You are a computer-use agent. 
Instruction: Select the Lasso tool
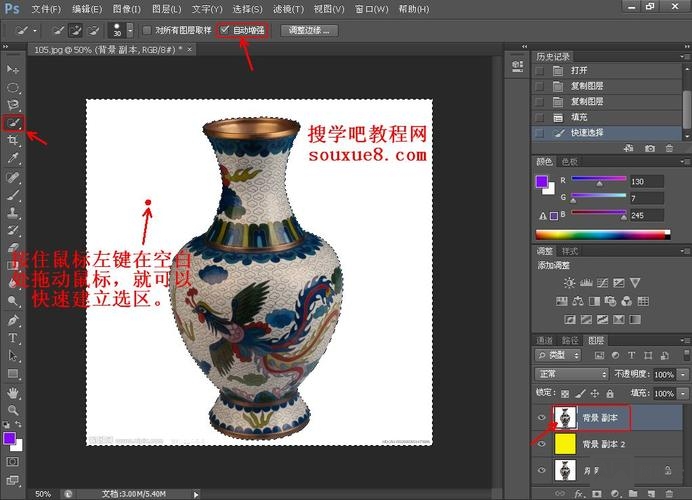pyautogui.click(x=13, y=105)
